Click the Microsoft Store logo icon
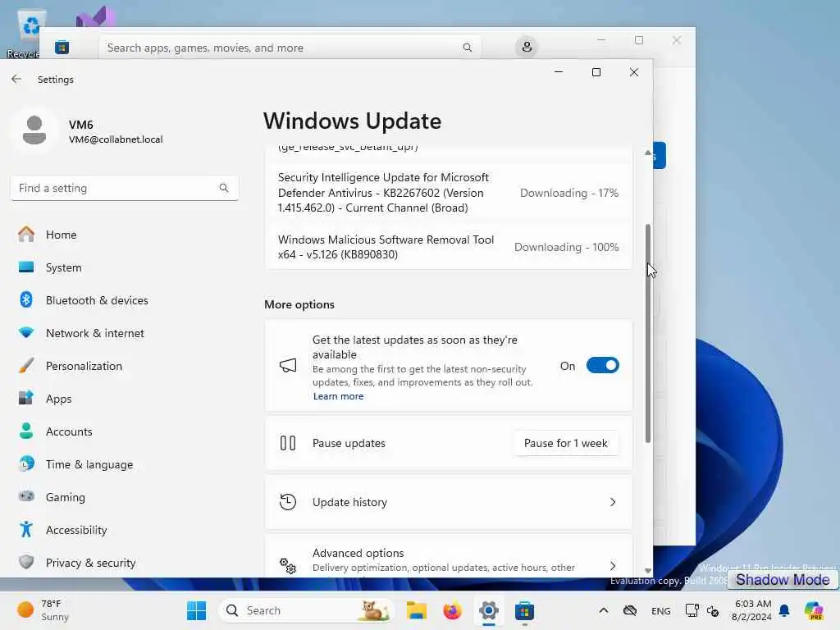Image resolution: width=840 pixels, height=630 pixels. tap(62, 48)
